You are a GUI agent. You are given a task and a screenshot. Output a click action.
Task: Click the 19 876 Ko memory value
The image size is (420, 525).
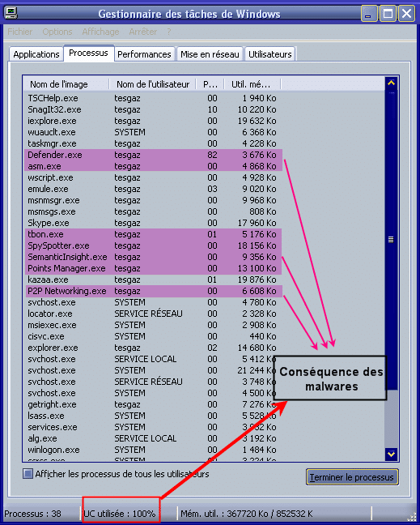pos(257,280)
